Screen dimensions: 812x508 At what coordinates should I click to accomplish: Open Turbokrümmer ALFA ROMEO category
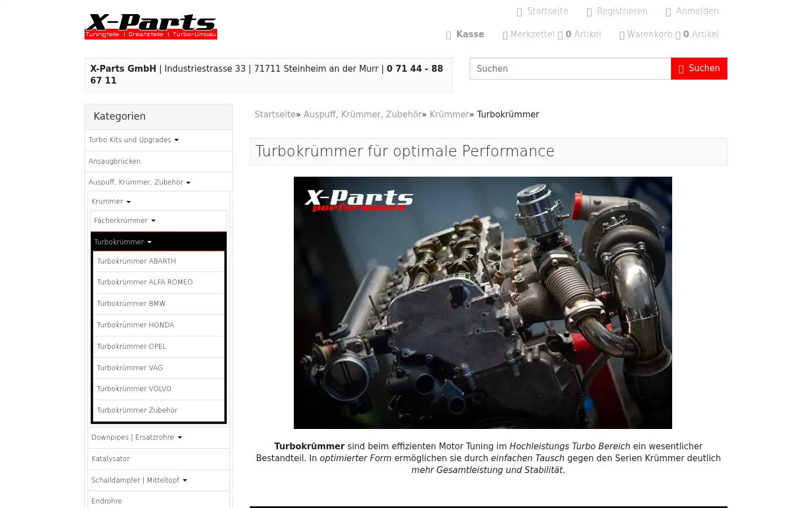click(158, 282)
